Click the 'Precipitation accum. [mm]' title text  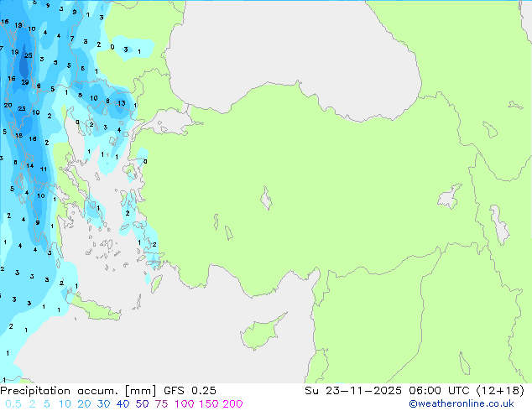[78, 391]
